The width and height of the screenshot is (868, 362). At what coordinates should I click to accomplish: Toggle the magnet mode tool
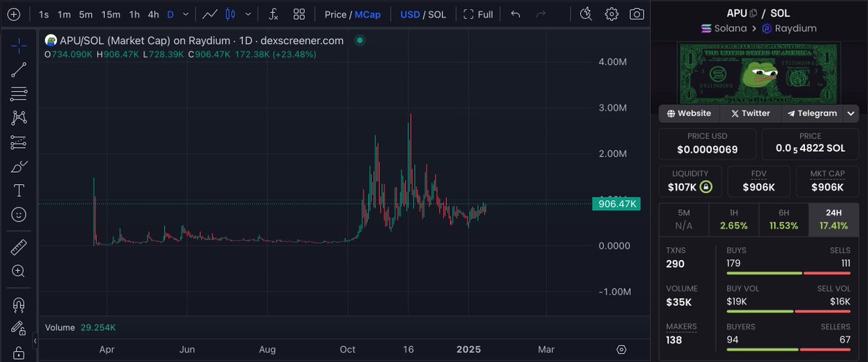[x=19, y=304]
